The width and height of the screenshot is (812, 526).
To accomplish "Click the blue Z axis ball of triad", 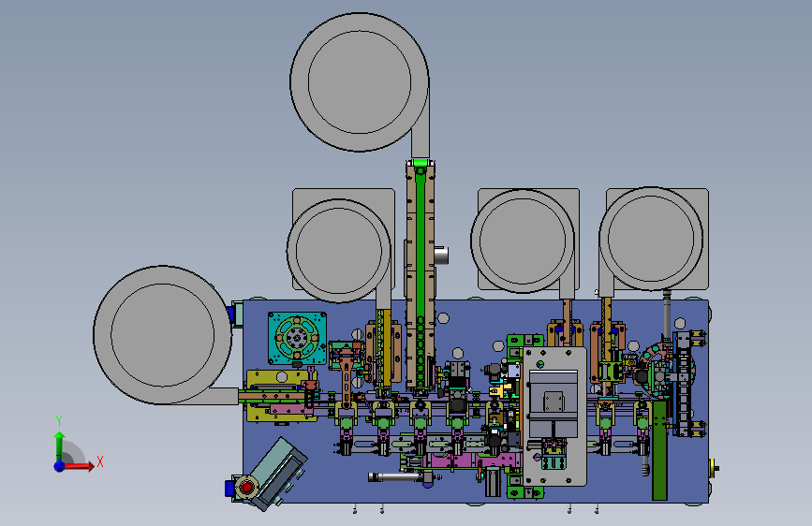I will coord(60,466).
